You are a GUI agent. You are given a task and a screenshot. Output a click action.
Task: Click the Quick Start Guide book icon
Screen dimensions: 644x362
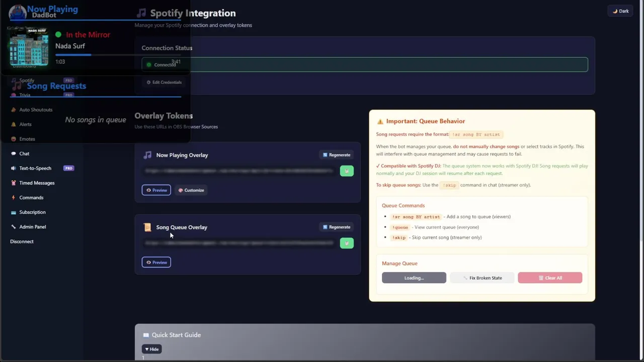tap(146, 335)
